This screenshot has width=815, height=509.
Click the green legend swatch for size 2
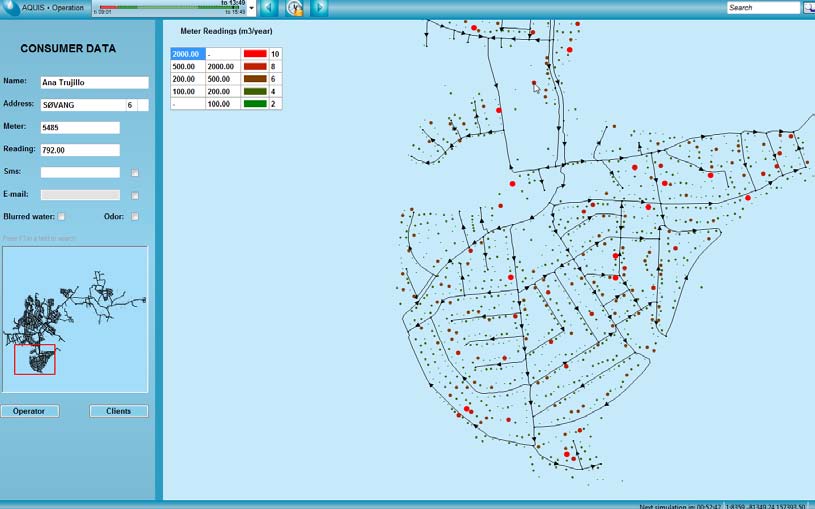point(255,104)
